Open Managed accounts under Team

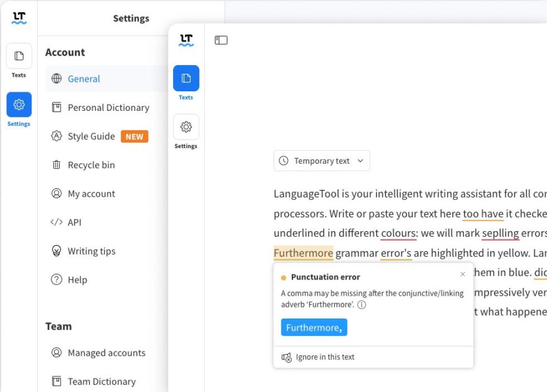point(106,352)
